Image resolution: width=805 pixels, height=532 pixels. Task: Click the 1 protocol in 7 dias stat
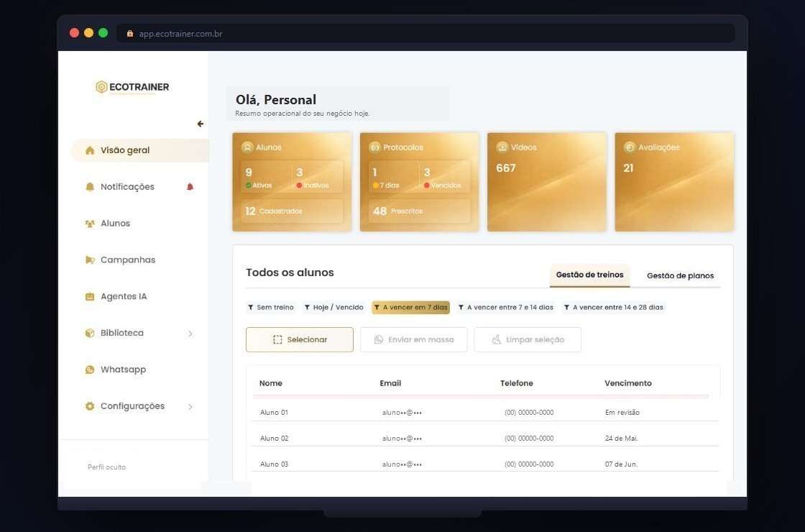pos(393,177)
